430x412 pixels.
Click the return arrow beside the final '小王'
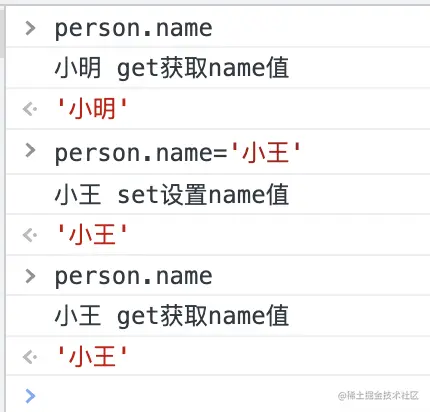[30, 357]
